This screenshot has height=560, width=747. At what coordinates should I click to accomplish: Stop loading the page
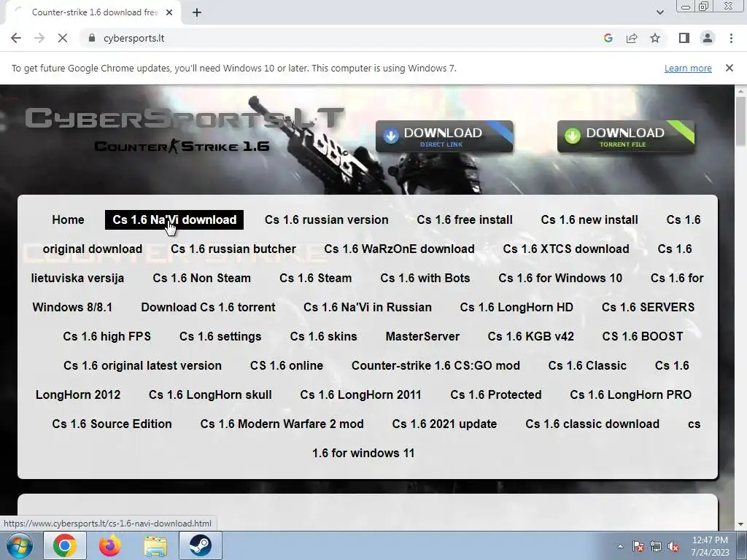(x=63, y=38)
